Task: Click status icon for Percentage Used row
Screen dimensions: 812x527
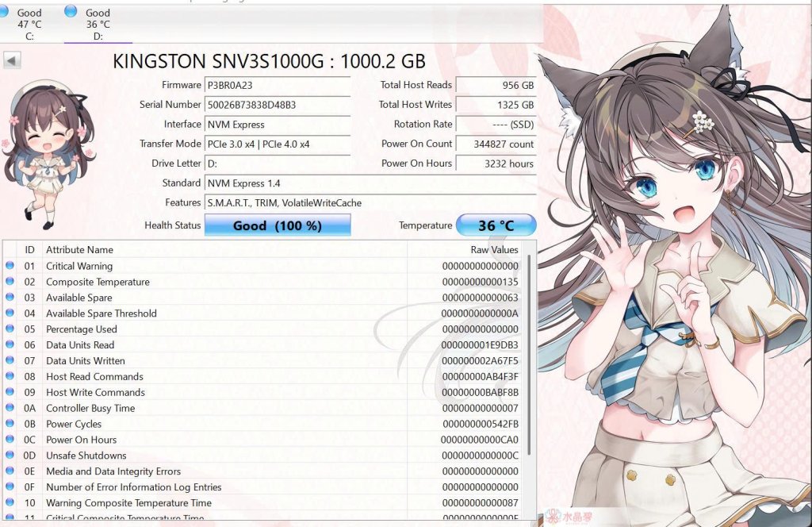Action: pos(10,329)
